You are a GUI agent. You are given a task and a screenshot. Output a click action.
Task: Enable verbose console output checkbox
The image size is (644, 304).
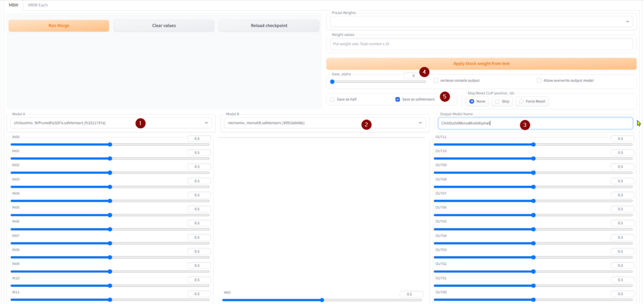(436, 80)
